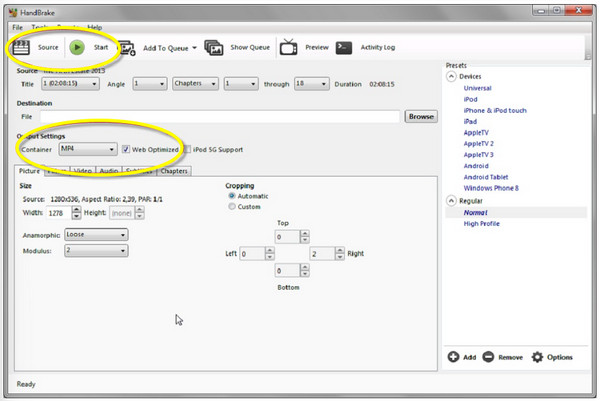Select the AppleTV 2 preset
The image size is (600, 401).
(478, 143)
